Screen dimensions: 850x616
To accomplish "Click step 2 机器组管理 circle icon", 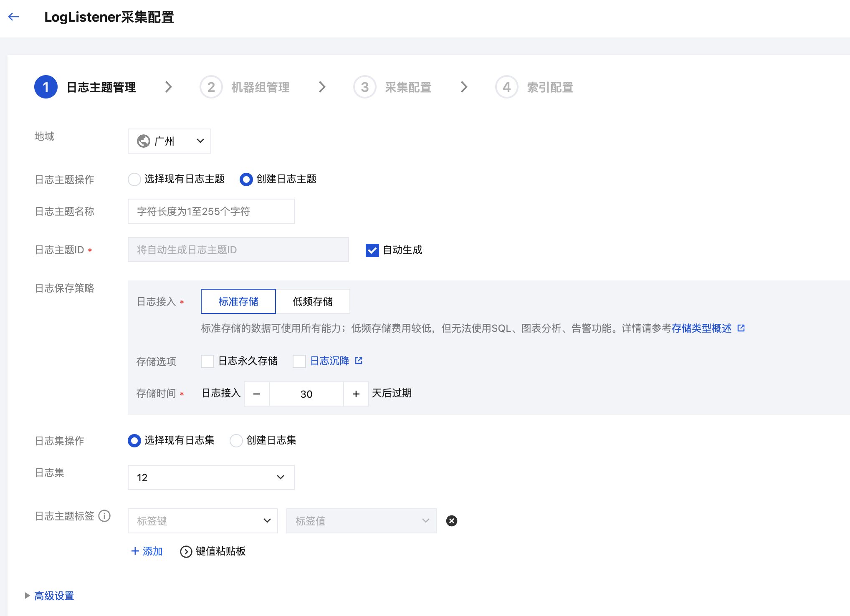I will click(211, 87).
